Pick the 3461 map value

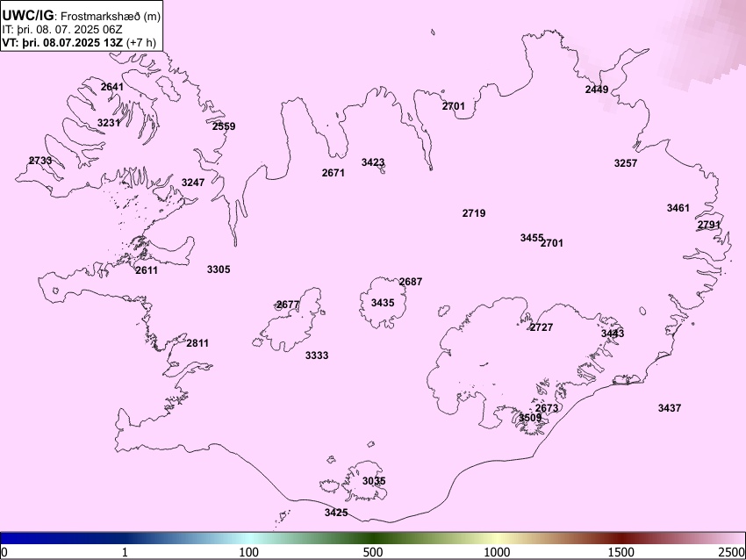tap(678, 208)
